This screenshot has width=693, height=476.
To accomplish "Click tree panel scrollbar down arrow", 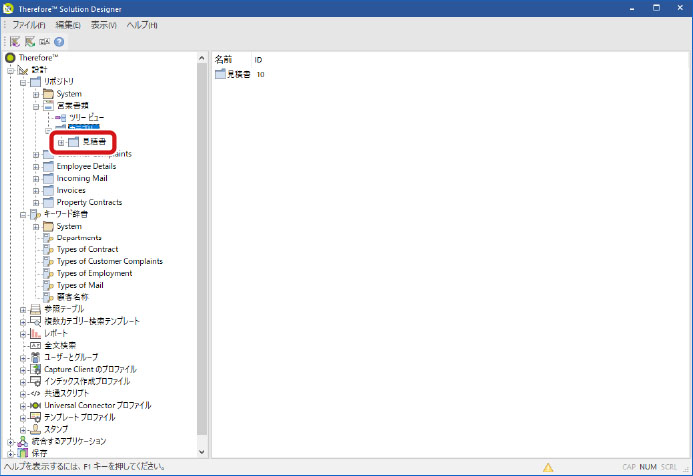I will pyautogui.click(x=203, y=452).
